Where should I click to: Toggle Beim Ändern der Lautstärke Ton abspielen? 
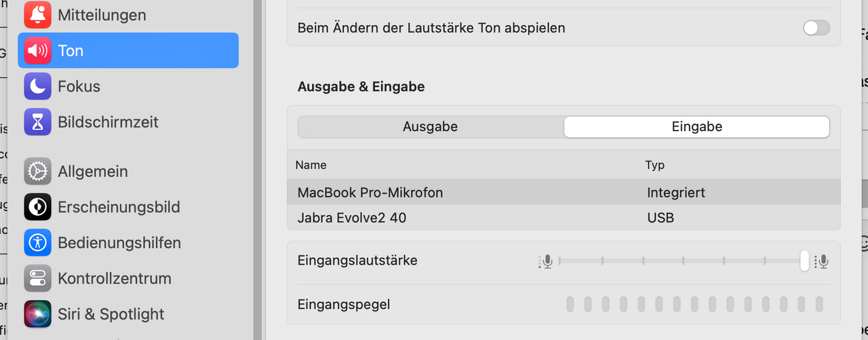[816, 28]
